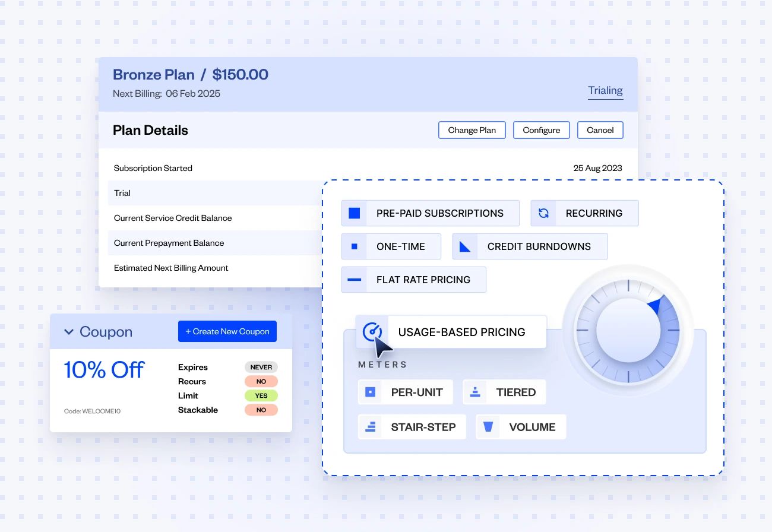Toggle the Limit YES badge
This screenshot has width=772, height=532.
click(x=261, y=395)
